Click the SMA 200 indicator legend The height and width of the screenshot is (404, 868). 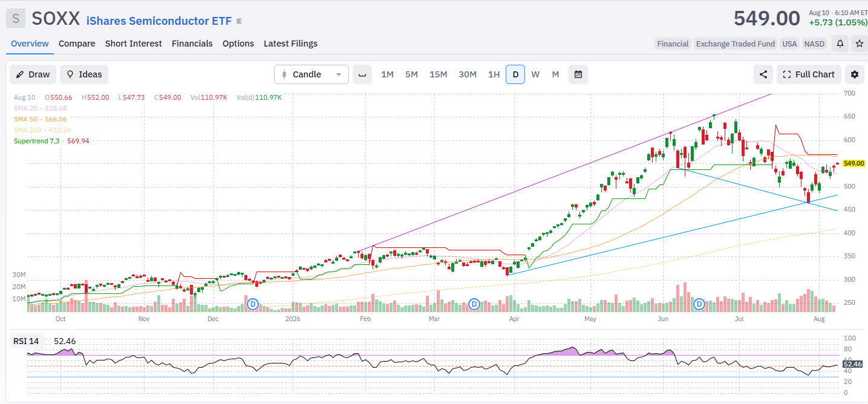click(x=42, y=130)
